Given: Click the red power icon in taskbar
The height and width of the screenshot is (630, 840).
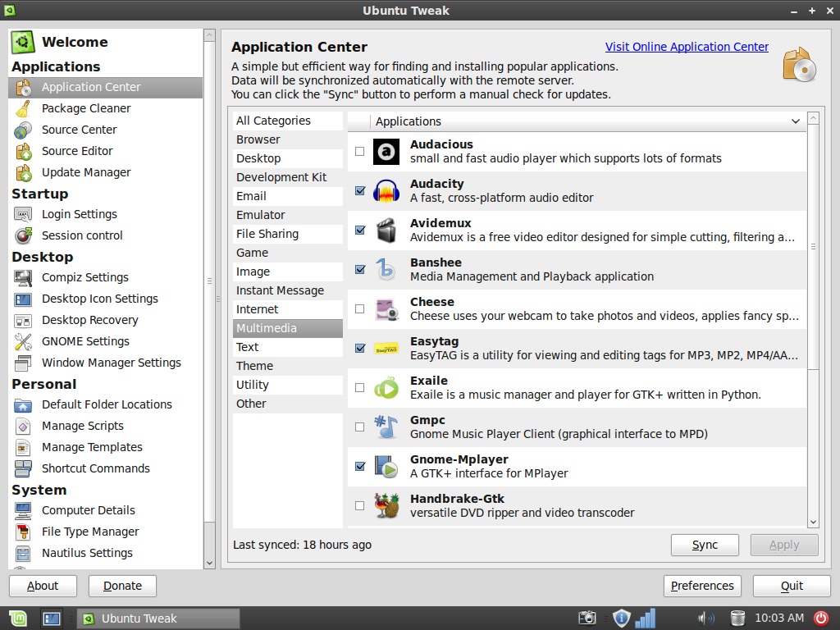Looking at the screenshot, I should pos(821,618).
